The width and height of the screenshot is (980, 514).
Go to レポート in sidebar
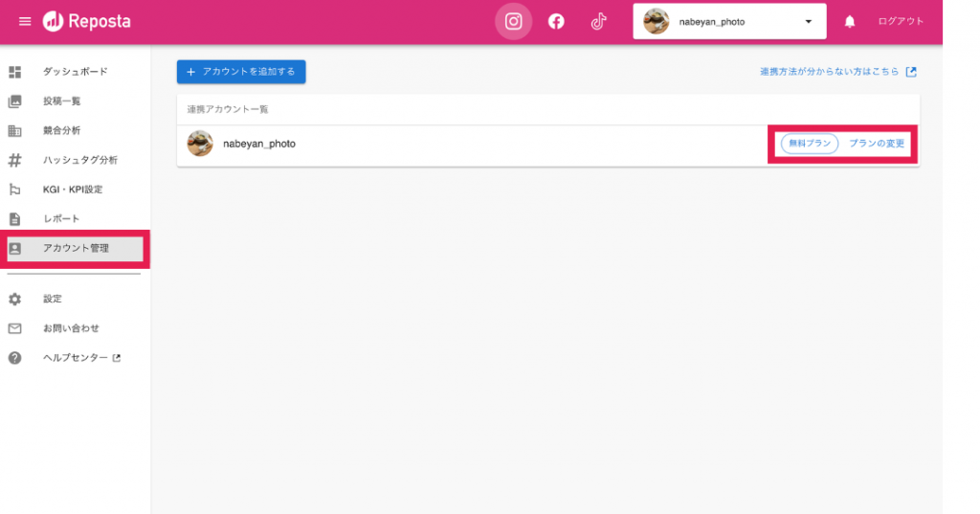tap(61, 219)
